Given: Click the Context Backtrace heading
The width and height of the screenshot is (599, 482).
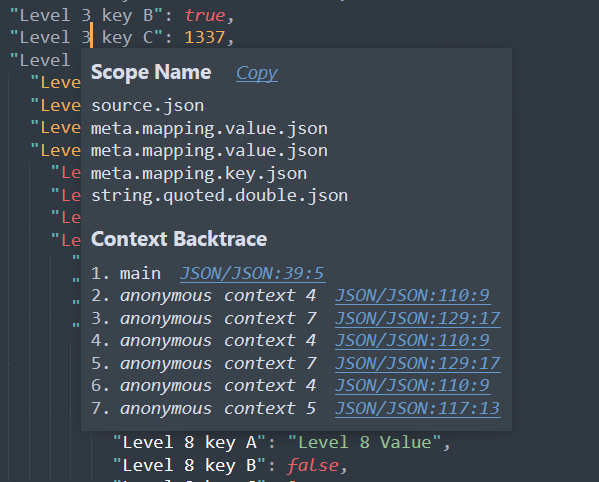Looking at the screenshot, I should point(179,239).
